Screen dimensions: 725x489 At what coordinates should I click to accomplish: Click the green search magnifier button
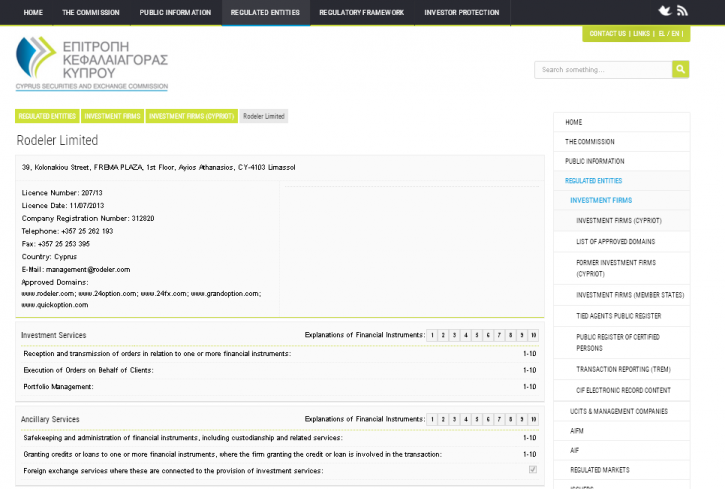coord(681,69)
